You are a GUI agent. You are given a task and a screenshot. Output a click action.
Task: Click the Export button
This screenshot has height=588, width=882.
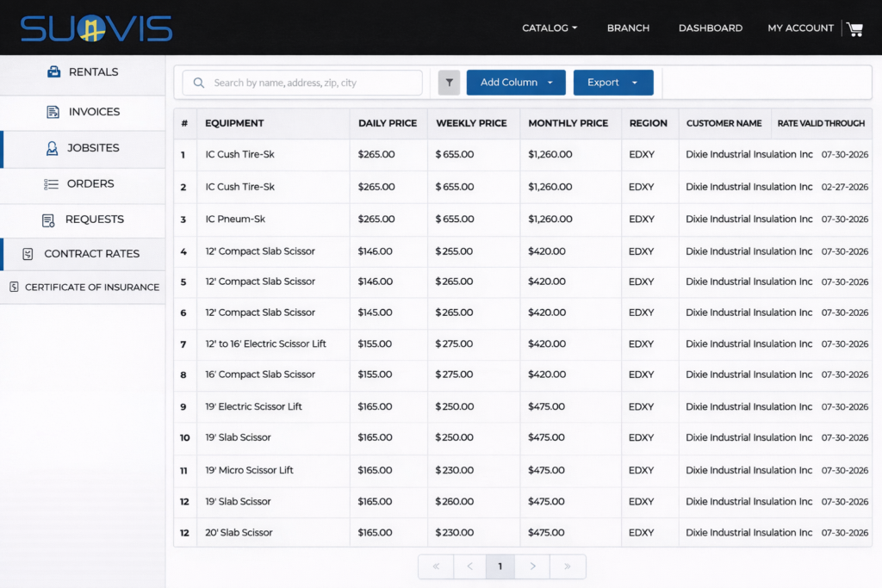click(603, 82)
